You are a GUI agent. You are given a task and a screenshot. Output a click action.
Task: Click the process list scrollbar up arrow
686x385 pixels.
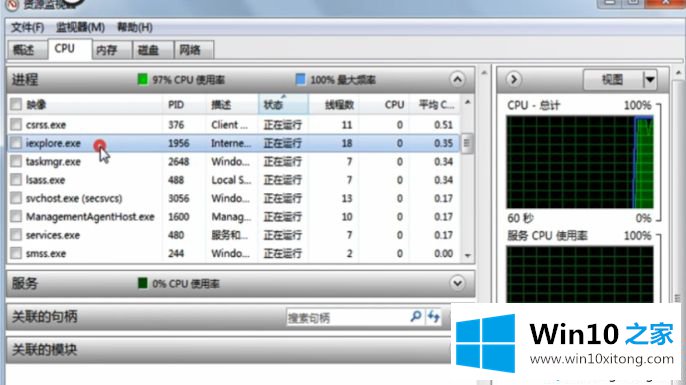point(467,103)
